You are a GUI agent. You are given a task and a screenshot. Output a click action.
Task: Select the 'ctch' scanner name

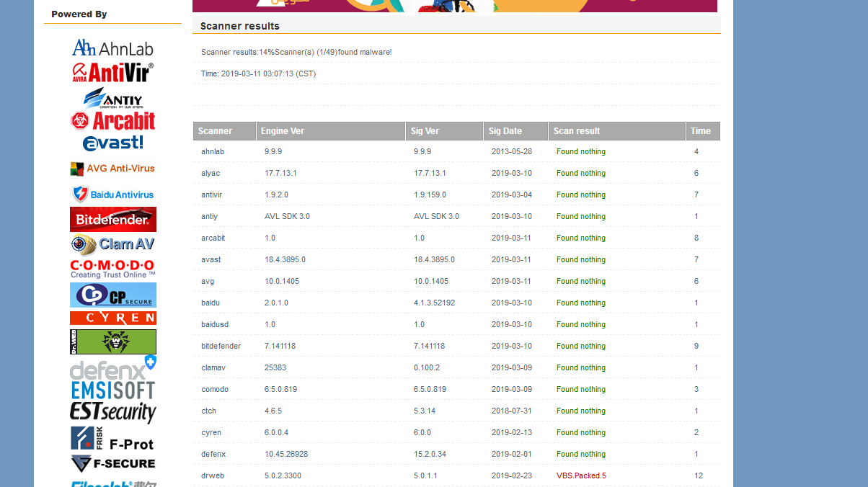[208, 411]
